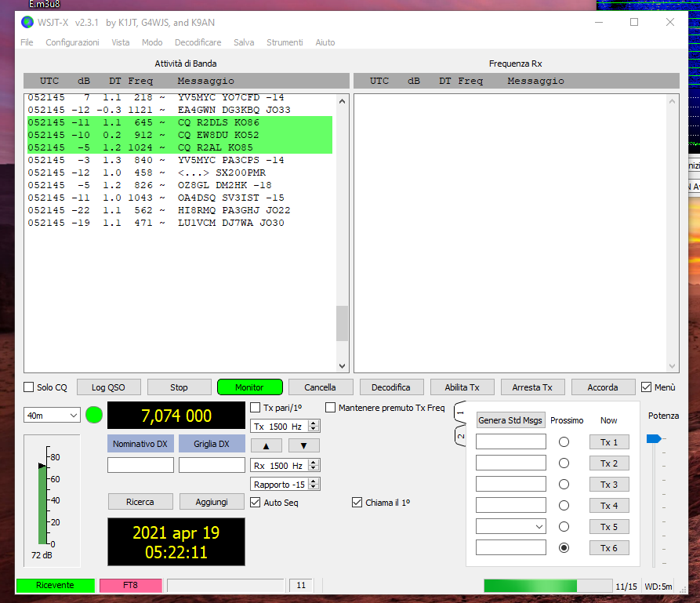The height and width of the screenshot is (603, 700).
Task: Open the Strumenti menu
Action: [285, 42]
